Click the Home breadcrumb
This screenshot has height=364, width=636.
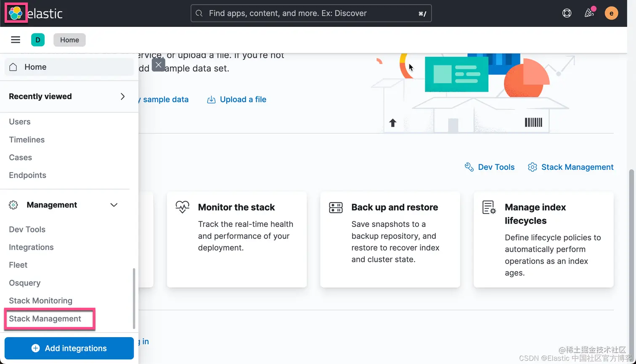(69, 40)
